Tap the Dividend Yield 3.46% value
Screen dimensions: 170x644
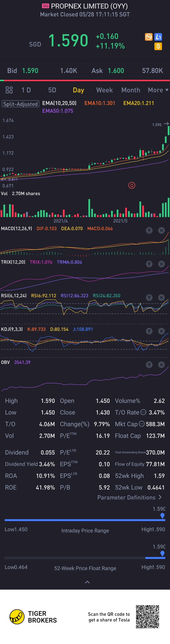click(47, 464)
